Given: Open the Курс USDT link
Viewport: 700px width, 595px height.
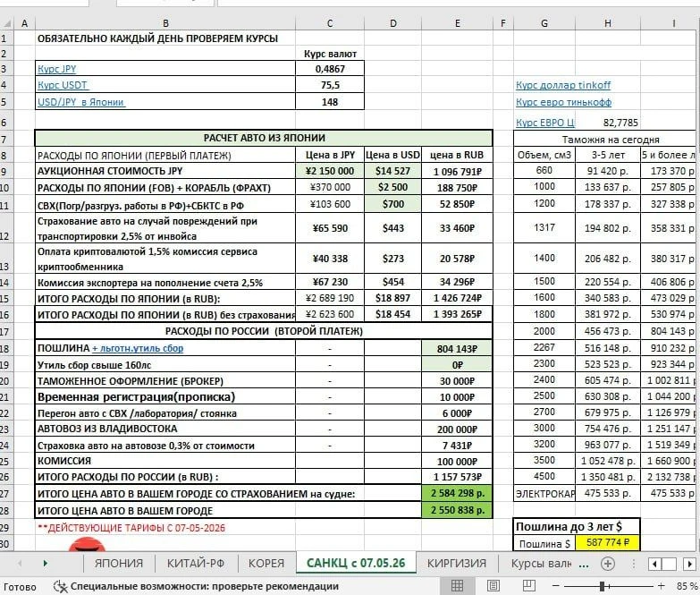Looking at the screenshot, I should coord(63,85).
